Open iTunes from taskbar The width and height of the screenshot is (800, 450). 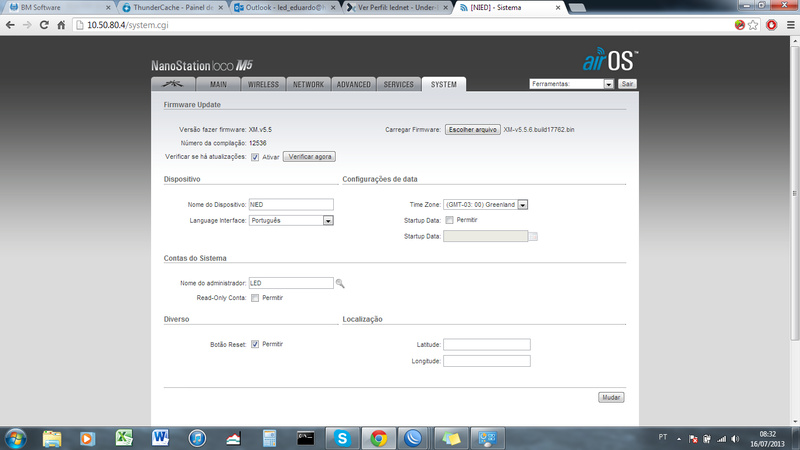click(x=197, y=438)
